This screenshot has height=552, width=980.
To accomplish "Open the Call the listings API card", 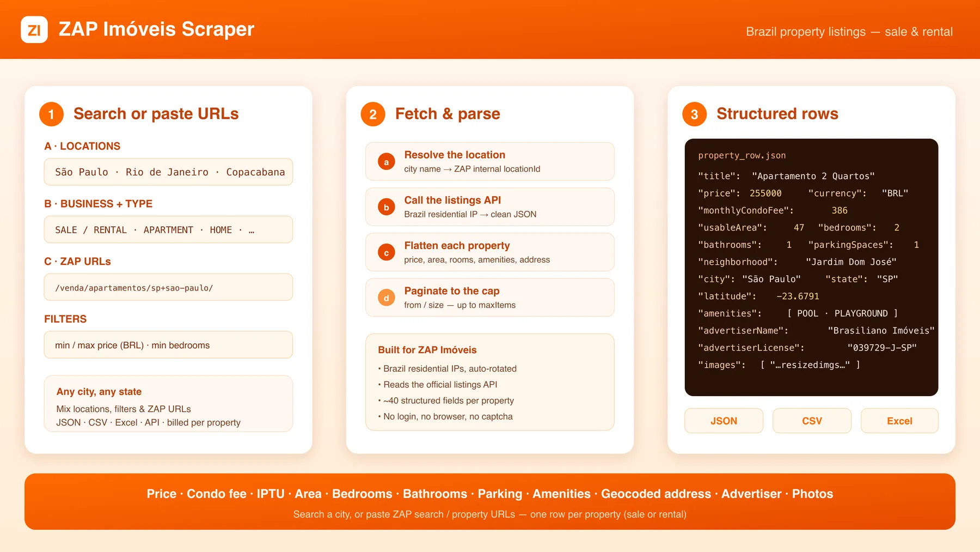I will pos(490,207).
